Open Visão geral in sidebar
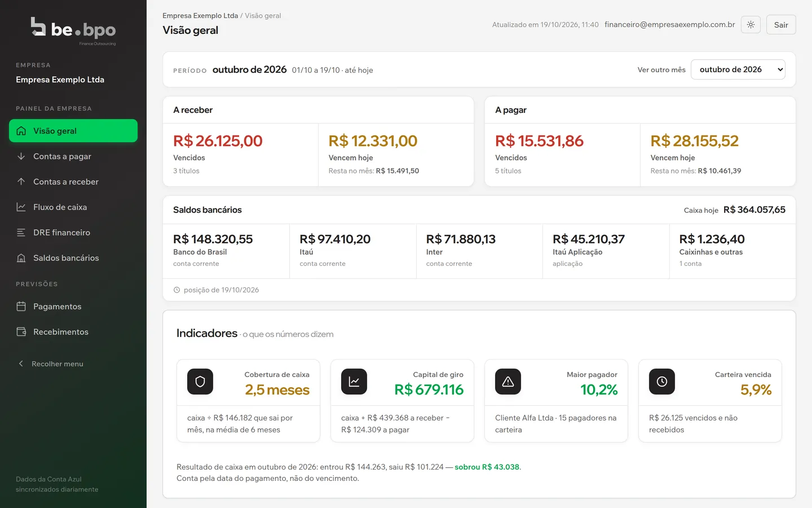The height and width of the screenshot is (508, 812). click(73, 131)
